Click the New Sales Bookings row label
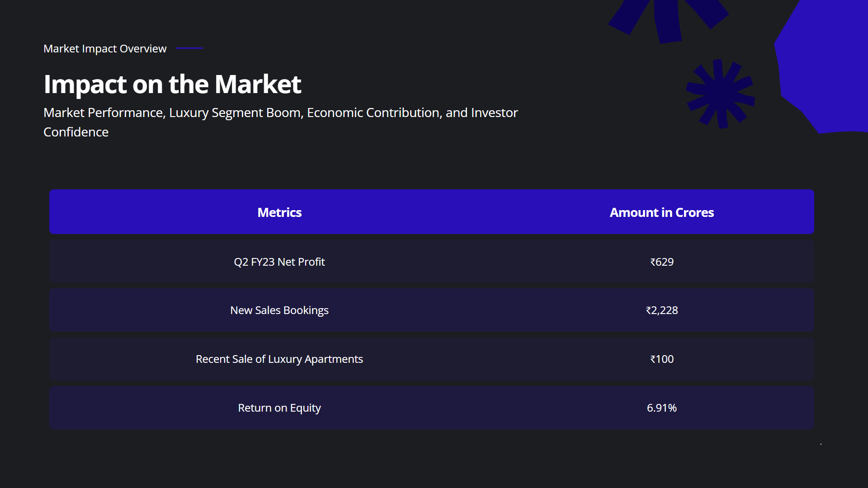The width and height of the screenshot is (868, 488). point(279,310)
